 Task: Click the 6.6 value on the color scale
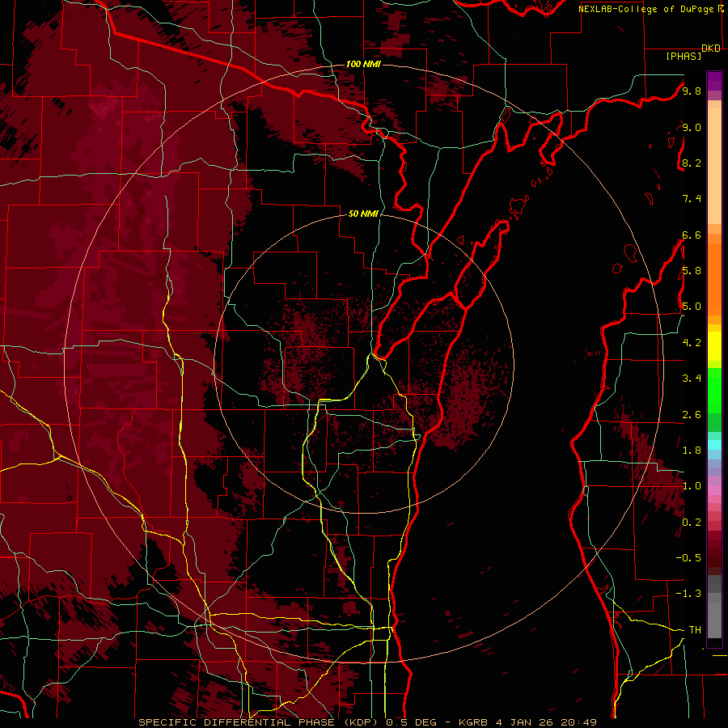pyautogui.click(x=692, y=235)
